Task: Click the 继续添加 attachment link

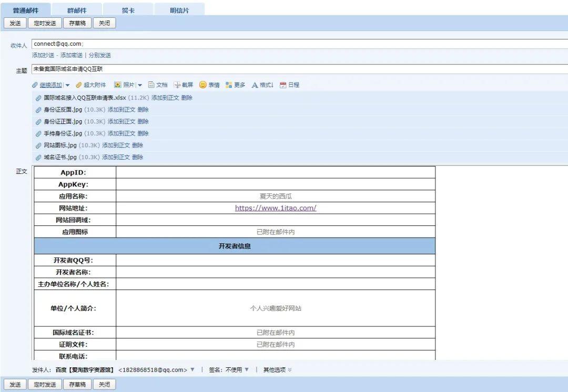Action: click(x=50, y=85)
